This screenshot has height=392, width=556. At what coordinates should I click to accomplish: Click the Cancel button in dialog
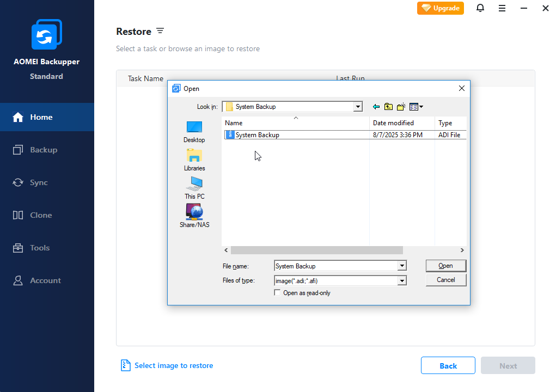pos(445,280)
